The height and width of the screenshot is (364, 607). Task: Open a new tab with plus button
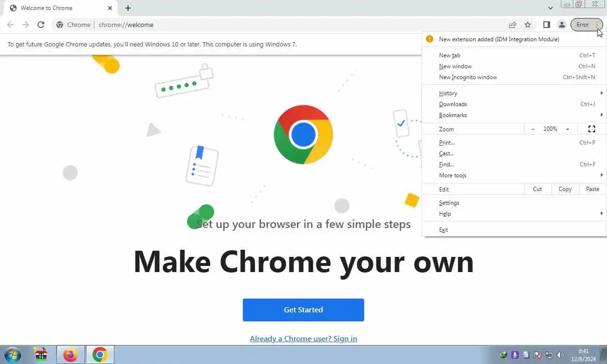pyautogui.click(x=128, y=8)
